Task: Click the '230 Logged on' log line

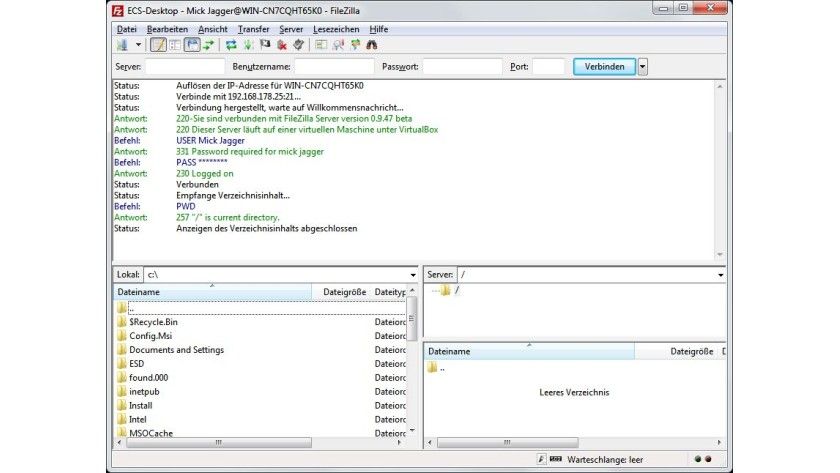Action: pos(205,174)
